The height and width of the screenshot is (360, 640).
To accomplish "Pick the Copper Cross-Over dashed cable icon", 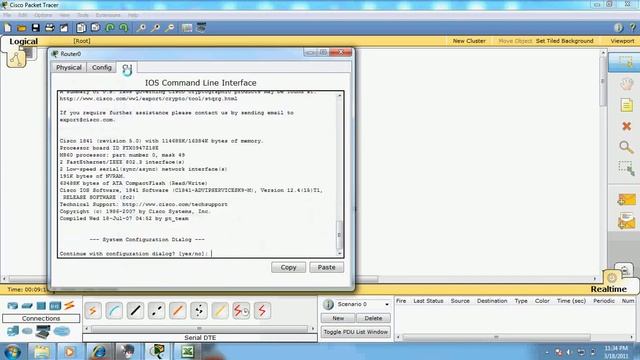I will coord(157,311).
